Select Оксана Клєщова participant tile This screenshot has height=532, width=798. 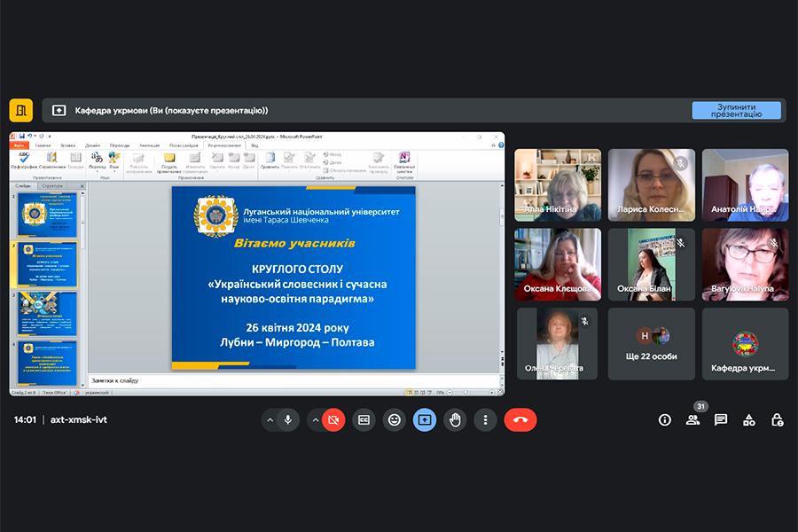558,264
